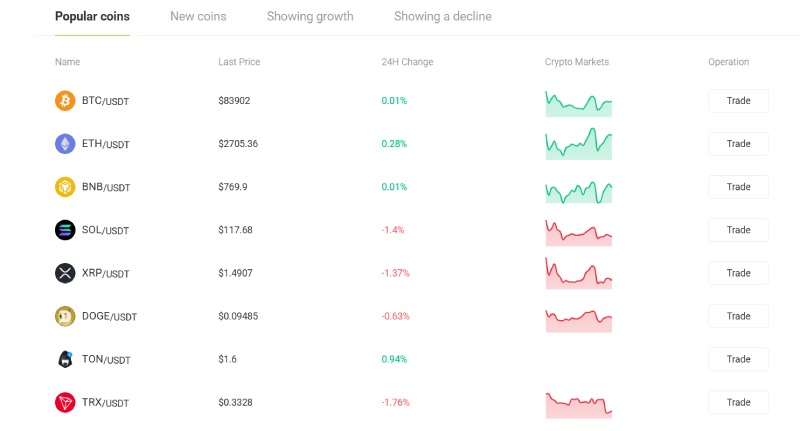Image resolution: width=800 pixels, height=431 pixels.
Task: Click the XRP coin icon
Action: 65,273
